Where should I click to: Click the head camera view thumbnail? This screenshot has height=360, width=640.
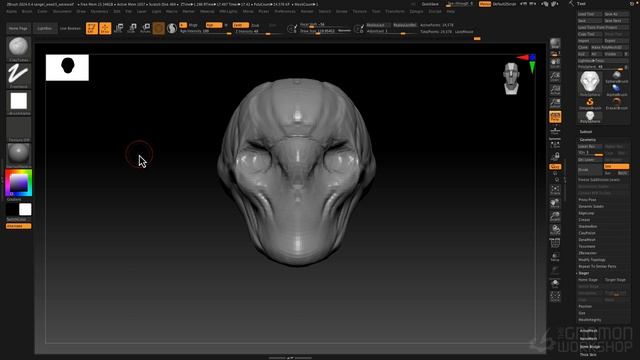pos(511,78)
